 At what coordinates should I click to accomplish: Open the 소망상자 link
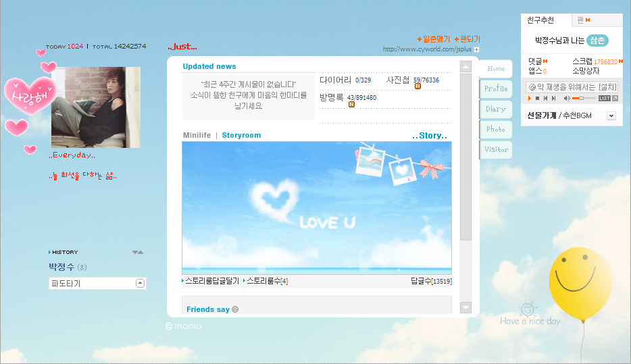coord(586,71)
